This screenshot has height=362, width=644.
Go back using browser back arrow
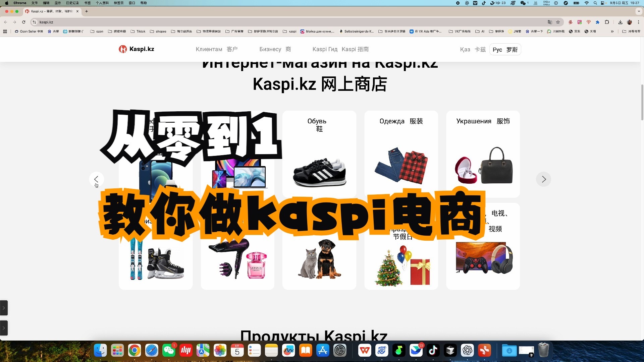5,22
